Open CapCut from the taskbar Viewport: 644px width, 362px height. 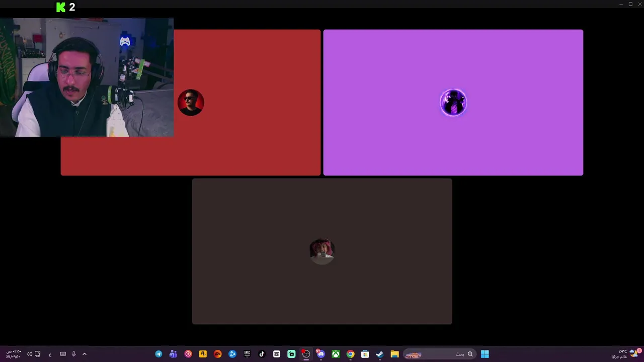point(277,354)
